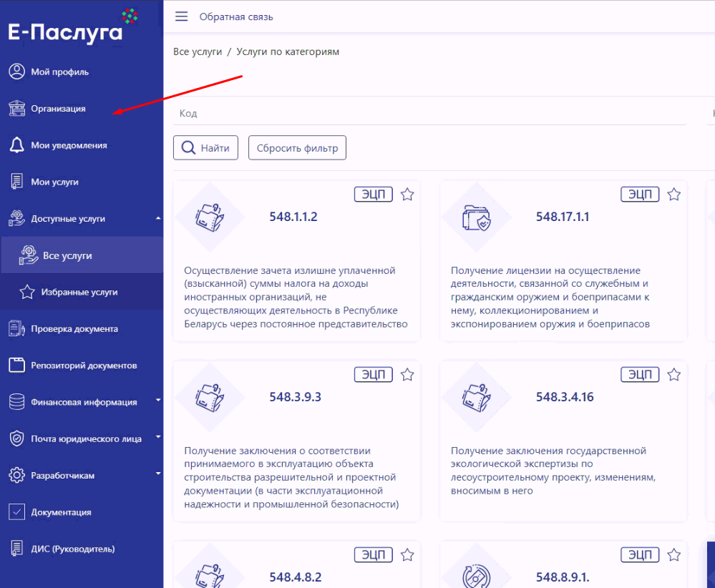Screen dimensions: 715x588
Task: Collapse the Доступные услуги section
Action: [157, 219]
